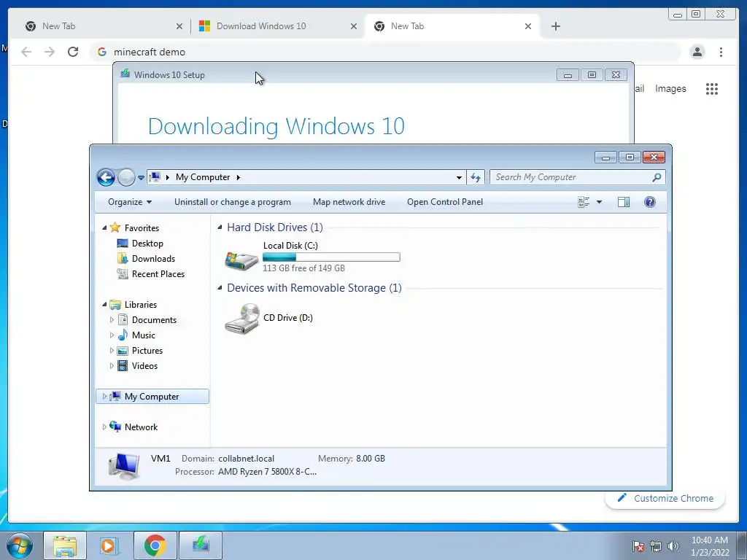Expand the Network tree node

tap(104, 427)
